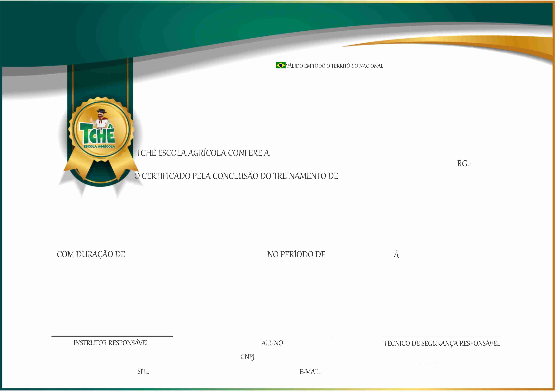Click the 'À' separator between period dates

[x=396, y=255]
